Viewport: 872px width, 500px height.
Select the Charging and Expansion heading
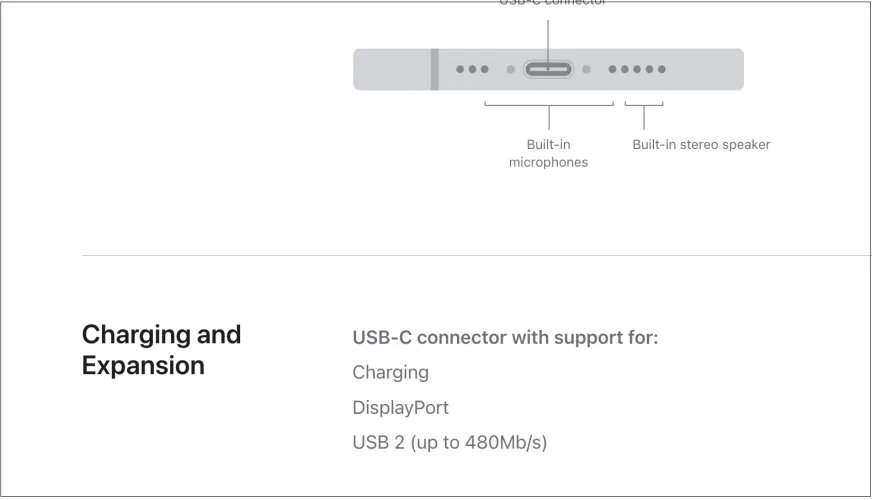click(161, 349)
